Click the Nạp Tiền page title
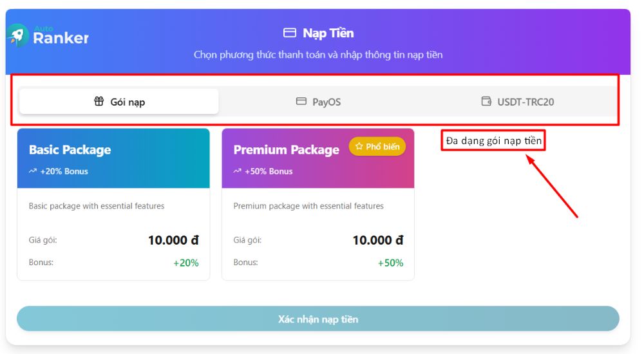Screen dimensions: 644x354 tap(328, 33)
